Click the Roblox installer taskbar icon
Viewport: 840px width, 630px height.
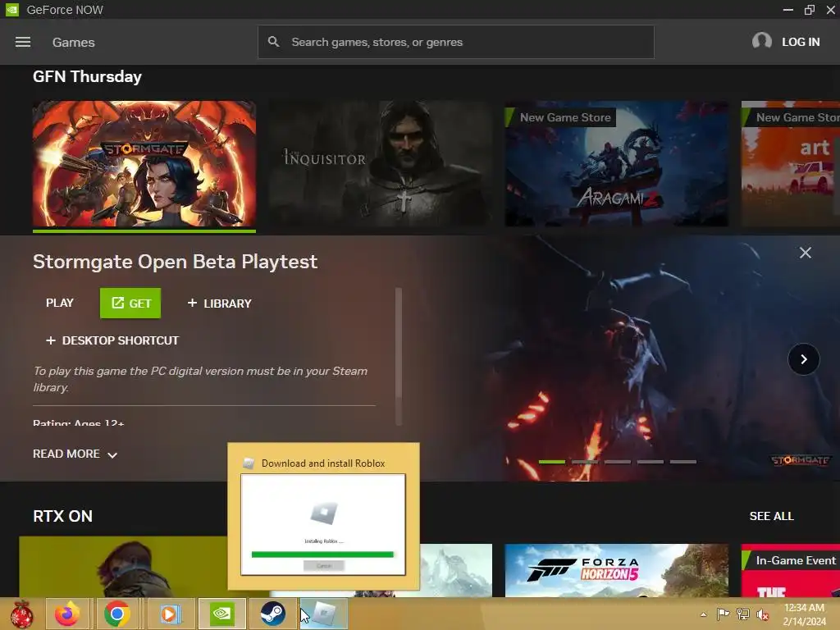324,614
